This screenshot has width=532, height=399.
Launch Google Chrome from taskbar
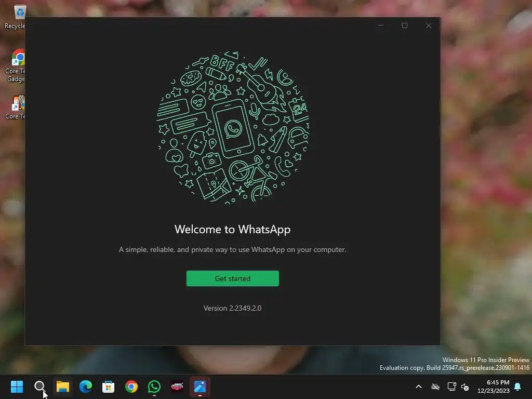click(131, 387)
